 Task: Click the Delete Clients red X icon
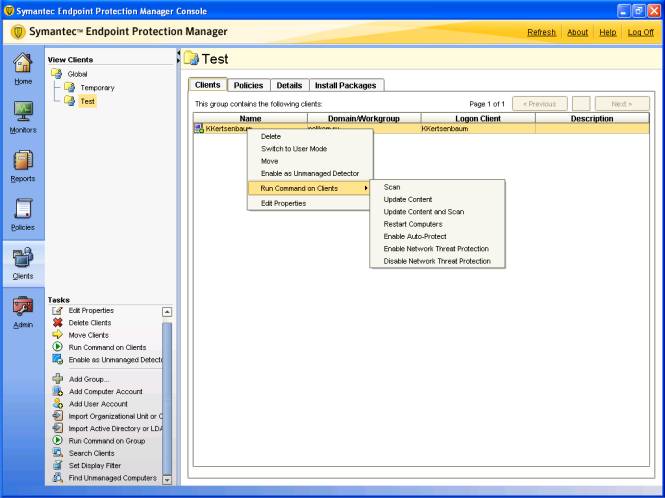click(x=58, y=323)
